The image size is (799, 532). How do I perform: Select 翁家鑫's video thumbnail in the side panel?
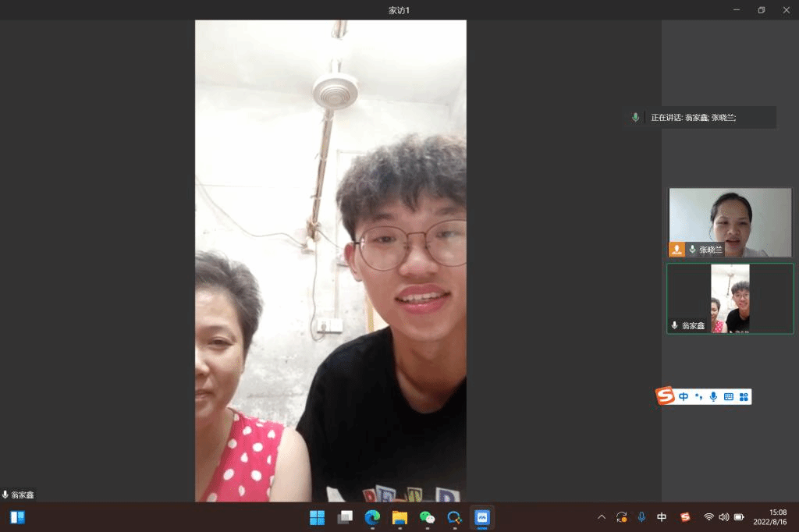coord(730,298)
